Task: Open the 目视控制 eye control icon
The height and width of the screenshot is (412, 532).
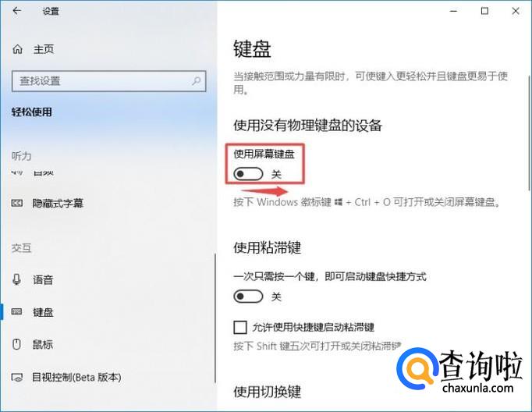Action: (17, 377)
